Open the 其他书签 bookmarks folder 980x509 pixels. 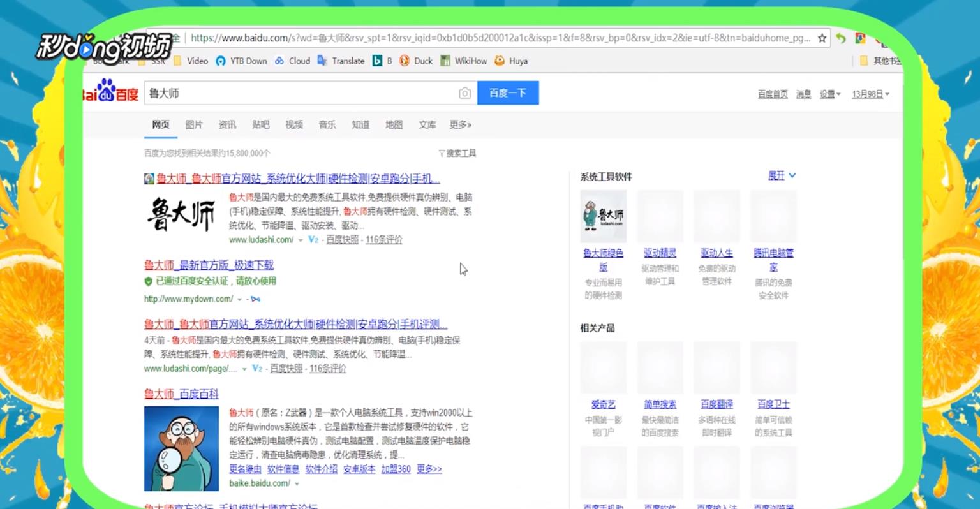[880, 61]
